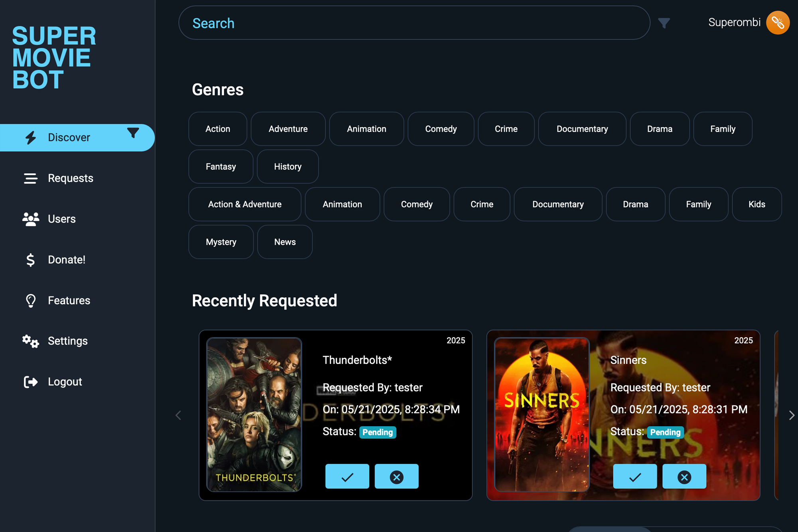Toggle the Kids genre chip

pyautogui.click(x=757, y=204)
